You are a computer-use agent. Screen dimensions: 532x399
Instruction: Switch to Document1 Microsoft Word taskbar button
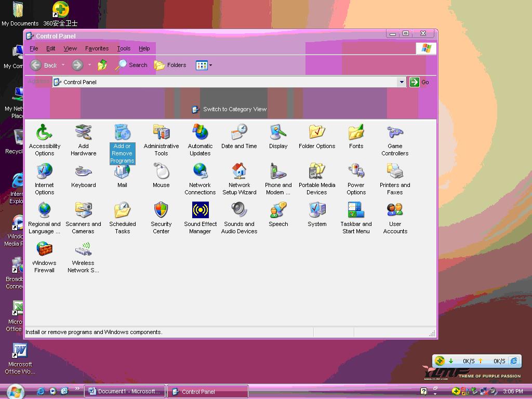pos(125,392)
